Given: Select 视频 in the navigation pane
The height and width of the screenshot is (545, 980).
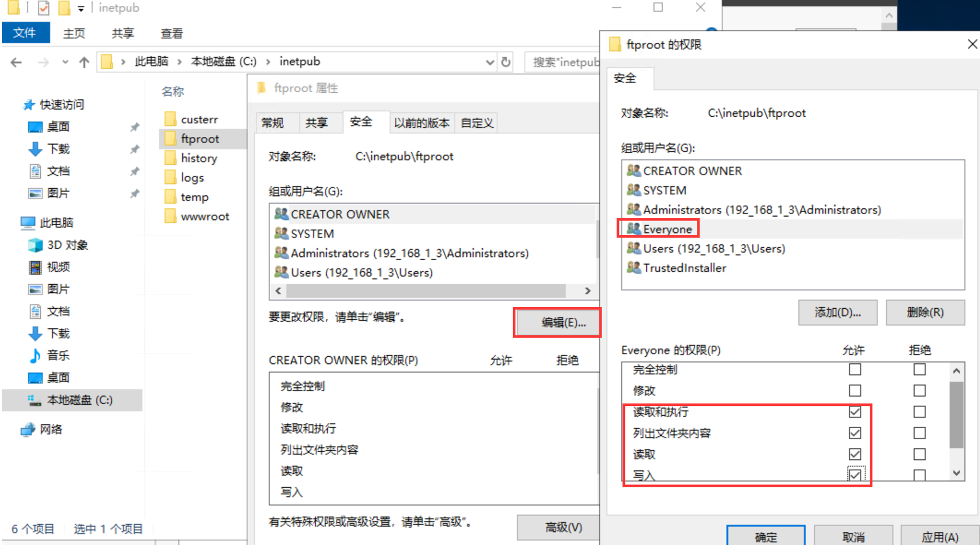Looking at the screenshot, I should [50, 267].
